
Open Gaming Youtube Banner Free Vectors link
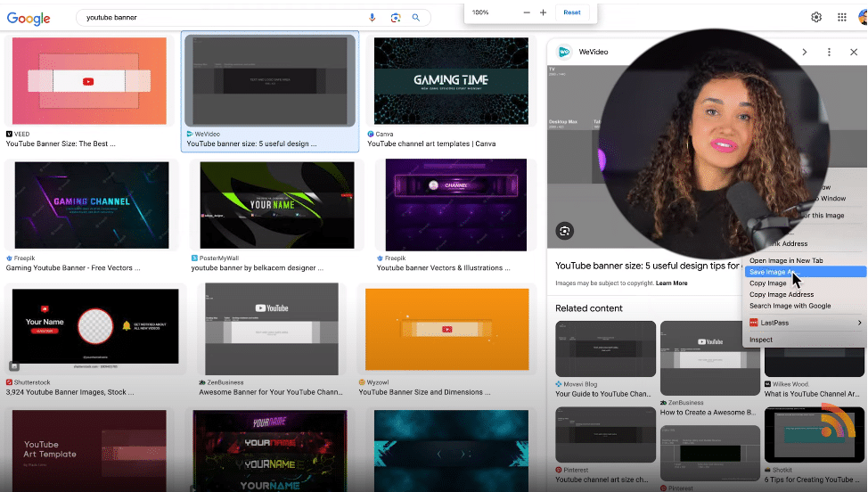[x=73, y=268]
